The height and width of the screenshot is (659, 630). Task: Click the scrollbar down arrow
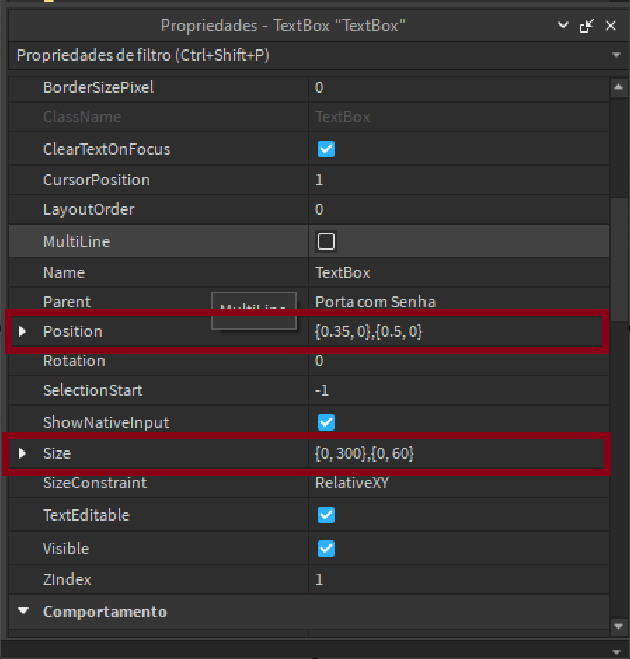620,626
